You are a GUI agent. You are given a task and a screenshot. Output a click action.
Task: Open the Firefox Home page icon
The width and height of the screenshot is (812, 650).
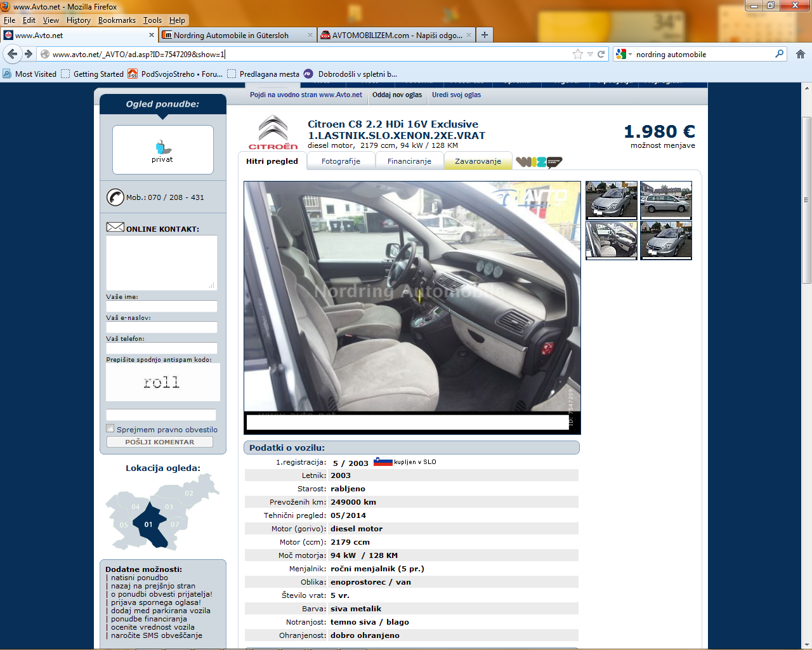pyautogui.click(x=801, y=54)
